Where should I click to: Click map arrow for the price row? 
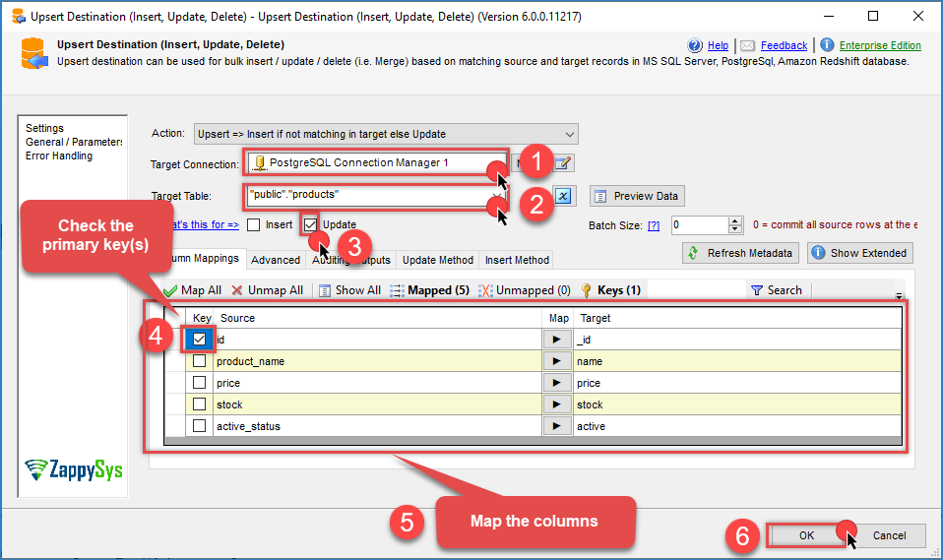pyautogui.click(x=557, y=383)
